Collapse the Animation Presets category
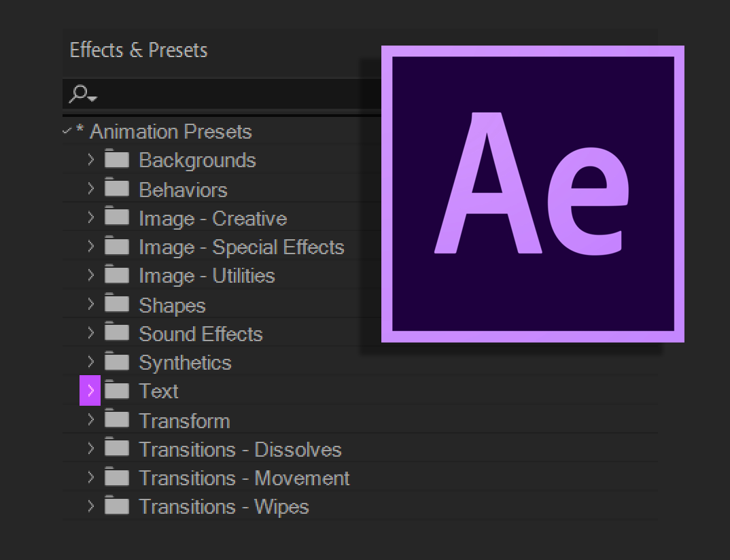 [x=67, y=130]
